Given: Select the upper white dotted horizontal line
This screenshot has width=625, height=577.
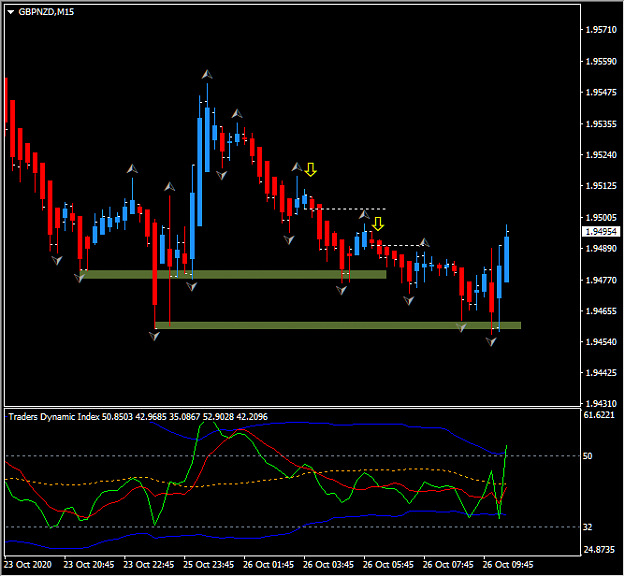Looking at the screenshot, I should (x=345, y=209).
